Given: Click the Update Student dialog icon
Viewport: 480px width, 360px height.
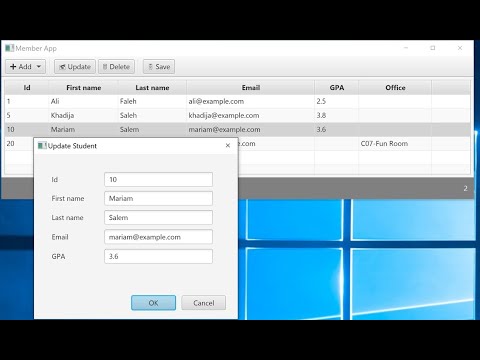Looking at the screenshot, I should (42, 146).
